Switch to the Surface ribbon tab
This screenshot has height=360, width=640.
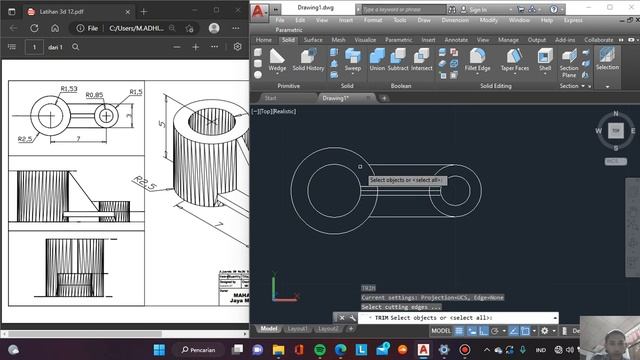[x=313, y=40]
